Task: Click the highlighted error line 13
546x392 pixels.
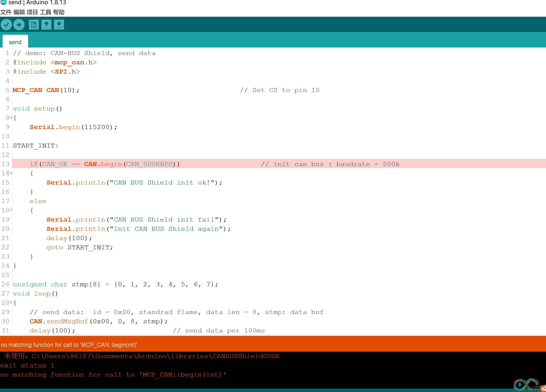Action: coord(279,164)
